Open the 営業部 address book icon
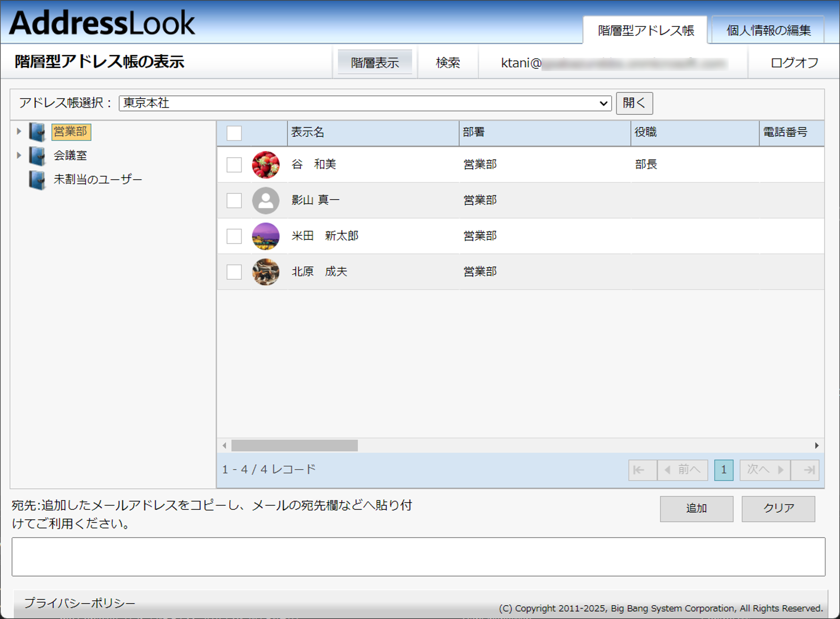Screen dimensions: 840x619 pos(37,132)
